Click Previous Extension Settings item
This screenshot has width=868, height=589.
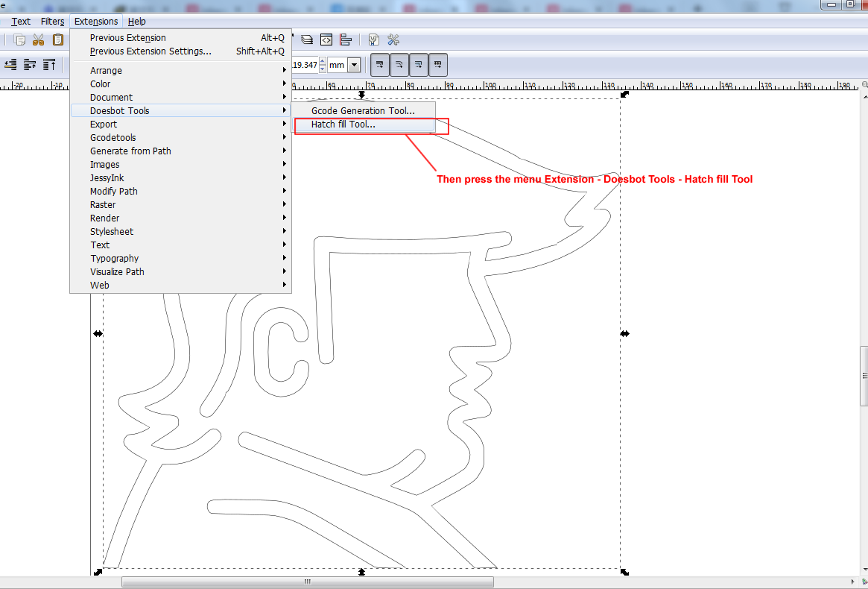(151, 51)
